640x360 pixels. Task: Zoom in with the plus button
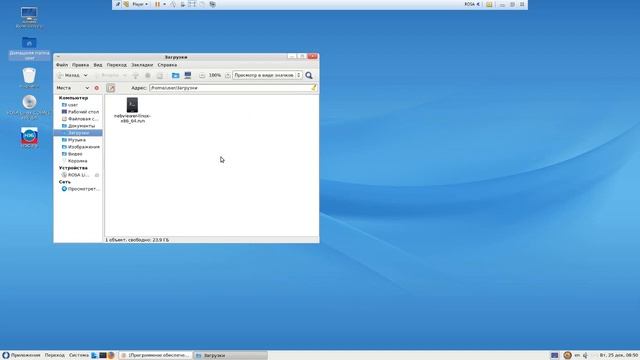(x=228, y=76)
